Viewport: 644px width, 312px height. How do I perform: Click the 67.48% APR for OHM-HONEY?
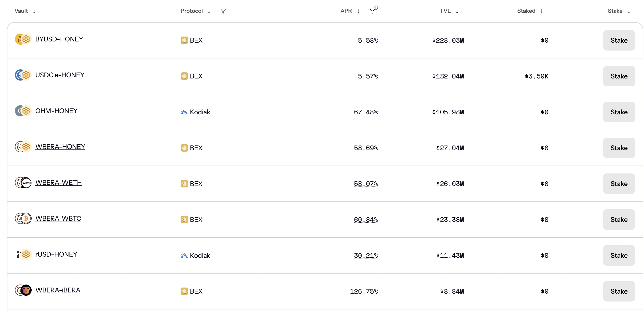[x=365, y=112]
